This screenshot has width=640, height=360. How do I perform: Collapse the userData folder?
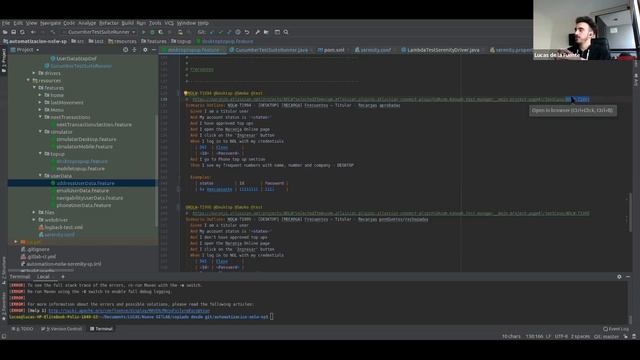[40, 176]
